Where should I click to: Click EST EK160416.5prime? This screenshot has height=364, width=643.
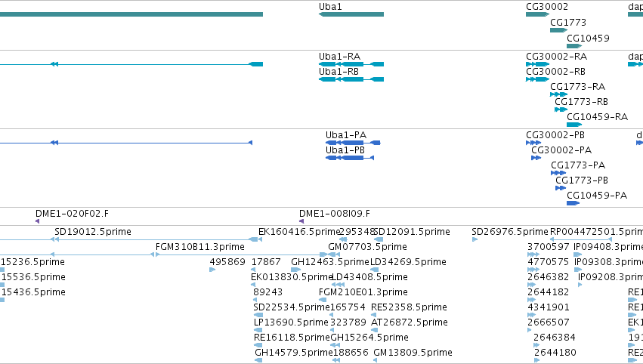coord(299,232)
